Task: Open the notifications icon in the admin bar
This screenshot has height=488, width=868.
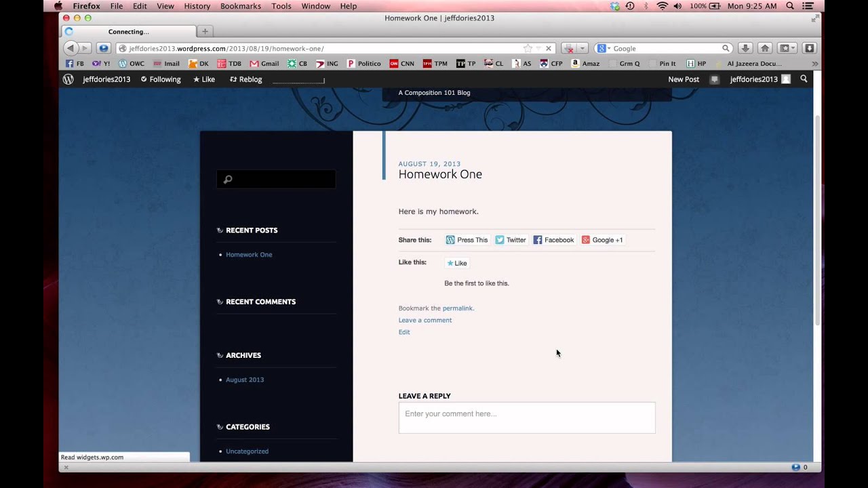Action: click(x=714, y=79)
